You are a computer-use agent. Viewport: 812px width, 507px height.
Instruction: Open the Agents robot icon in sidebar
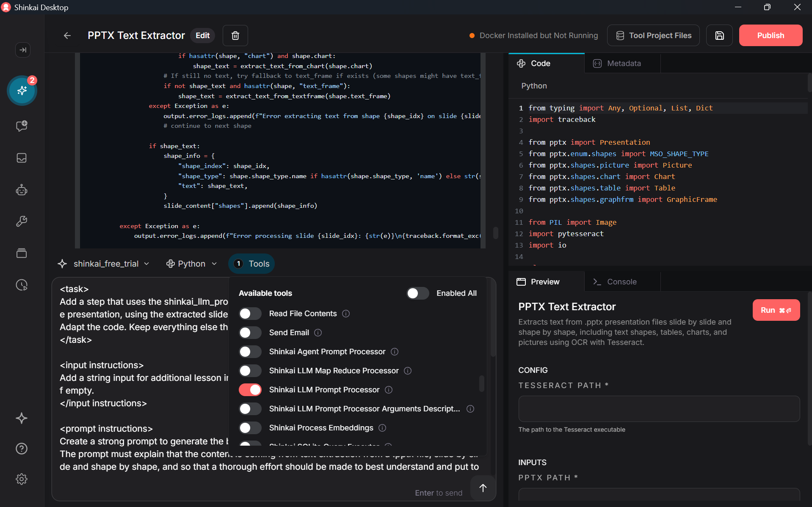[22, 190]
